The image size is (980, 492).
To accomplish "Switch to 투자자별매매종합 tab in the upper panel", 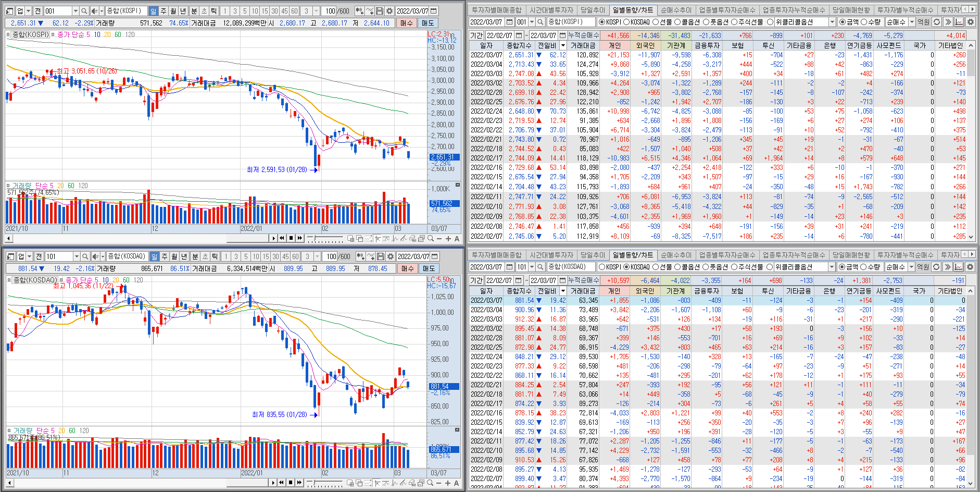I will pos(496,10).
